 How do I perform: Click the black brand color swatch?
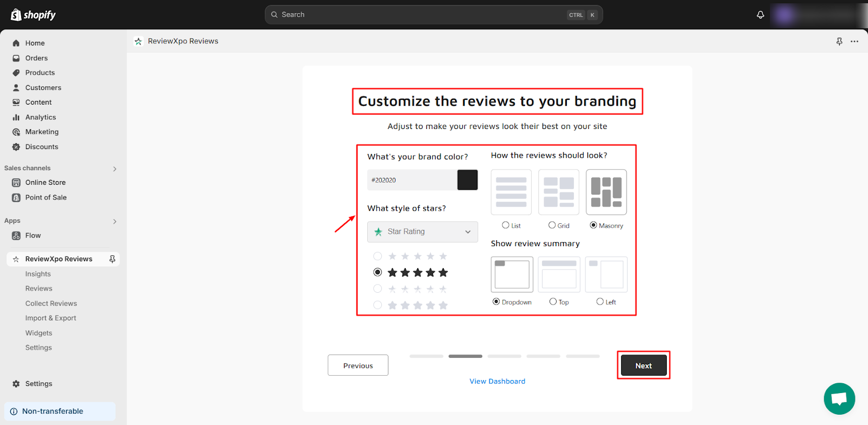point(468,180)
